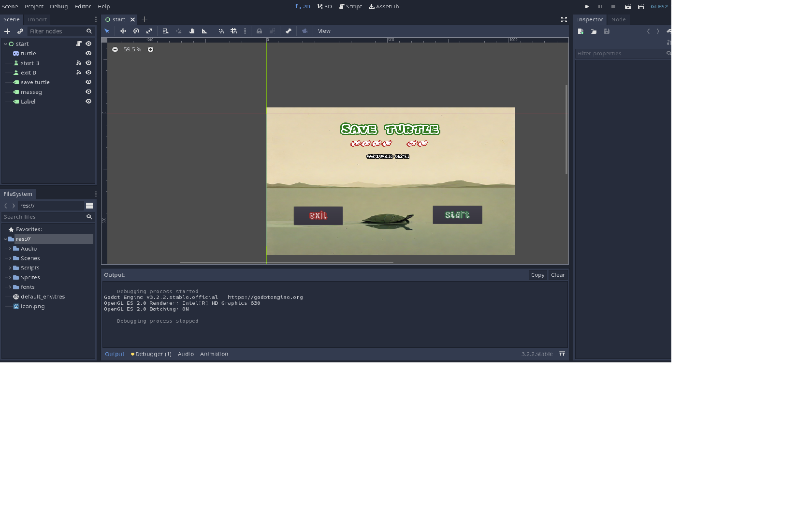Choose the Pan Mode hand tool
The height and width of the screenshot is (508, 812).
tap(192, 31)
